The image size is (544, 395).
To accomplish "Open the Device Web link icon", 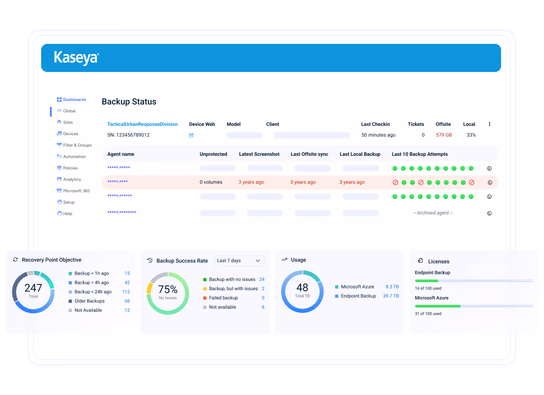I will [191, 135].
